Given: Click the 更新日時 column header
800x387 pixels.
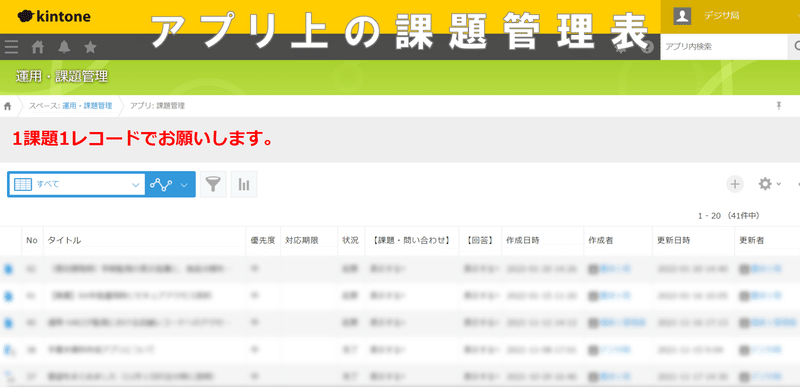Looking at the screenshot, I should [x=693, y=241].
